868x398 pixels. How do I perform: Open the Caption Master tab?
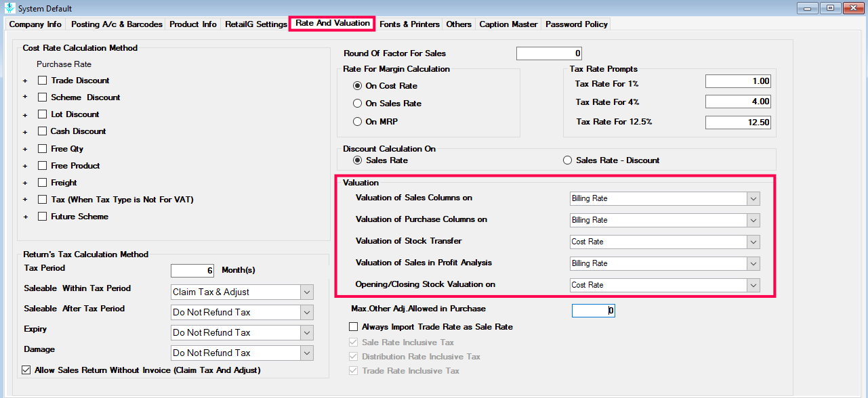click(x=508, y=24)
